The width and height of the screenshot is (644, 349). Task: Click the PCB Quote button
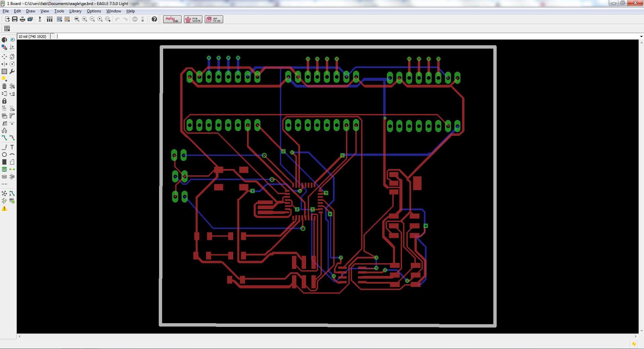[x=193, y=19]
